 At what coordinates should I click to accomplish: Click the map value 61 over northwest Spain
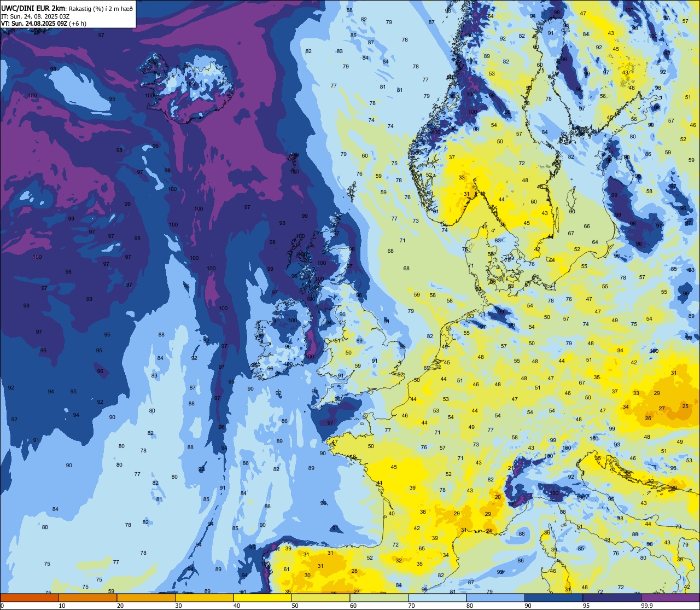click(286, 570)
